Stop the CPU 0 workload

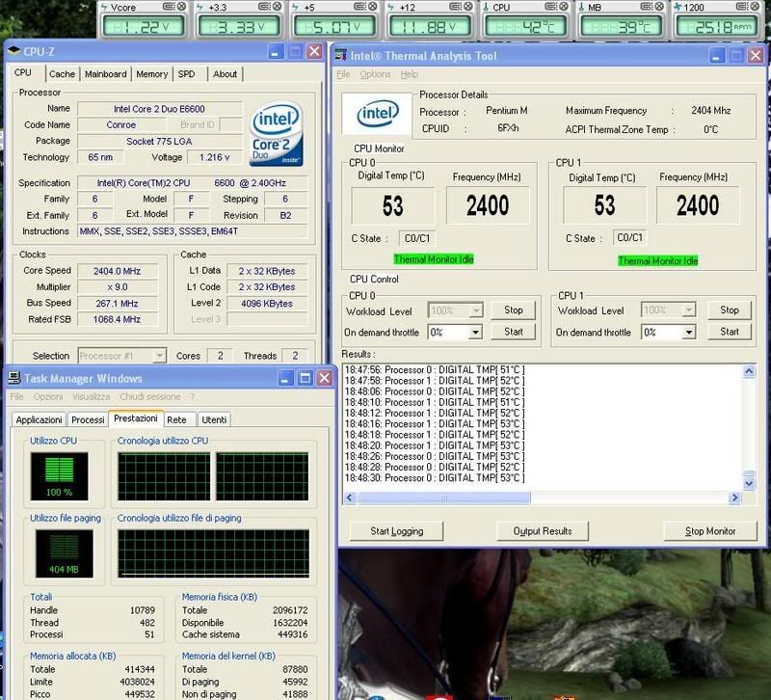click(x=514, y=310)
